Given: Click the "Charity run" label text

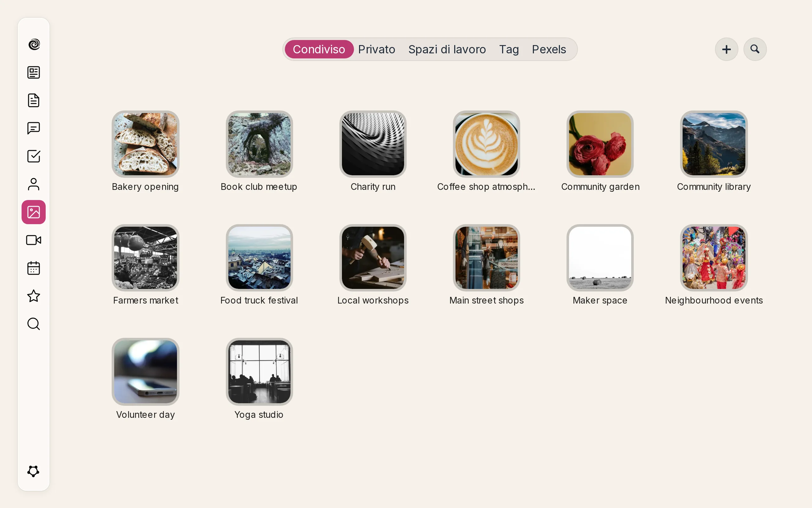Looking at the screenshot, I should point(373,187).
